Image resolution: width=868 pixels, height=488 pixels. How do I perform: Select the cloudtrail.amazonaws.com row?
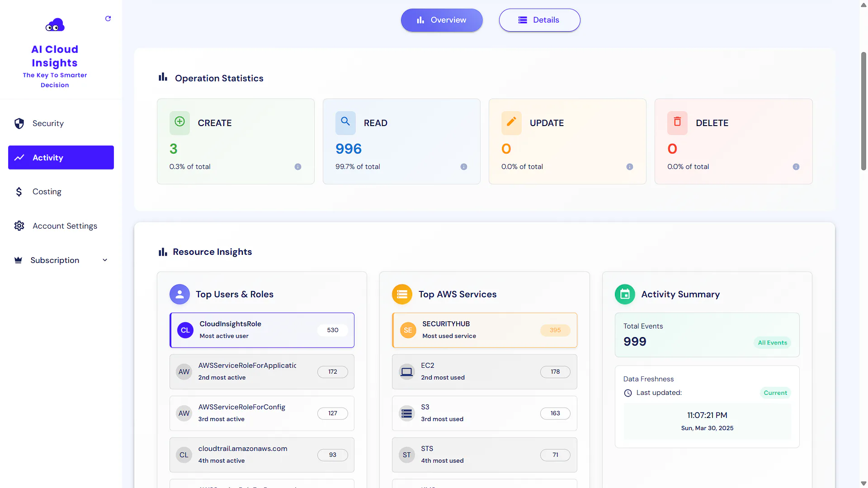click(262, 455)
